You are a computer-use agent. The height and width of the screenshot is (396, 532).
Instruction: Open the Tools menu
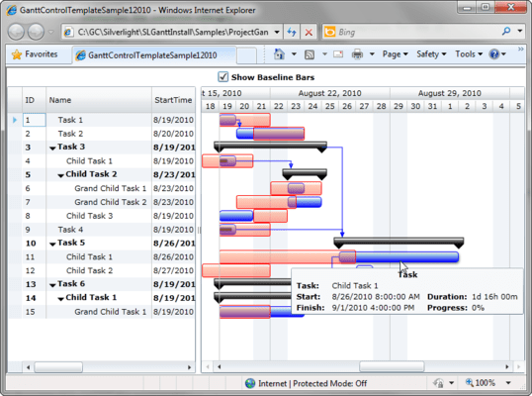pos(469,54)
